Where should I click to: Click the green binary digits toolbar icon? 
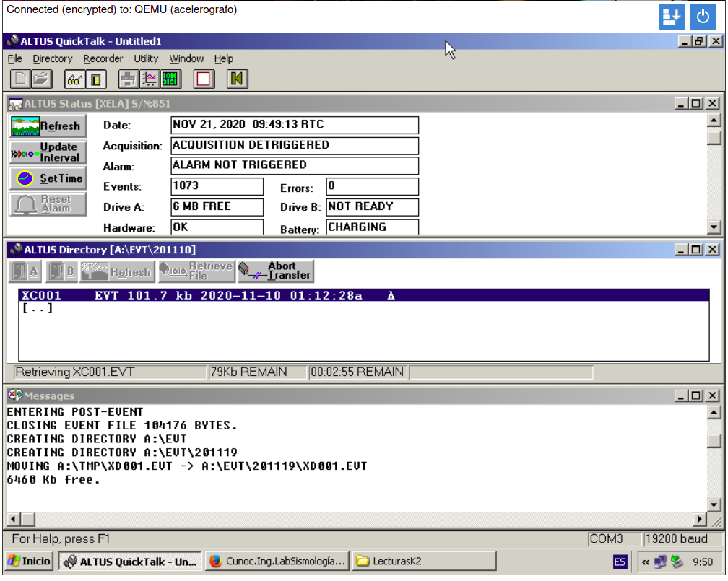click(170, 79)
